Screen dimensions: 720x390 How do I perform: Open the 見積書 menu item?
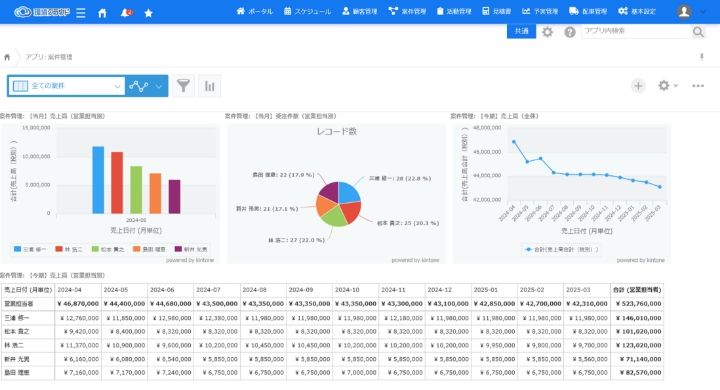click(x=496, y=11)
